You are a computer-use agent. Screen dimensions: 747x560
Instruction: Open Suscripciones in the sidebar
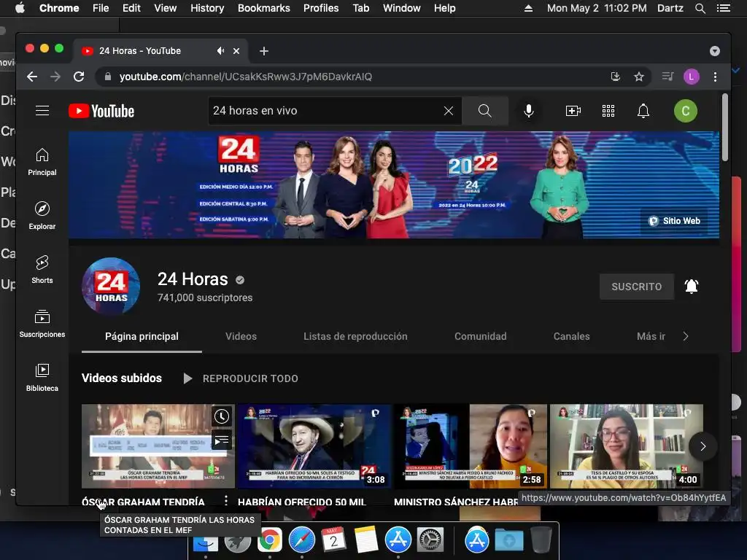[x=42, y=324]
